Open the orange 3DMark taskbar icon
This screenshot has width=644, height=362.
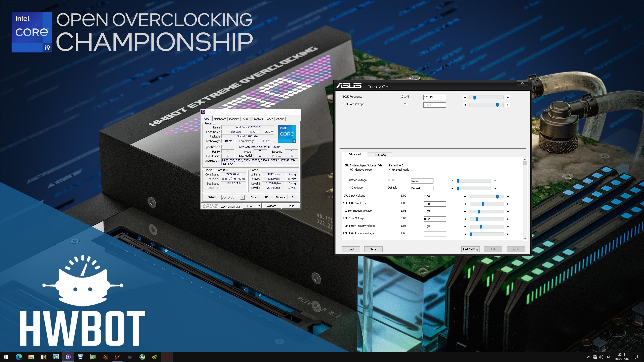105,357
